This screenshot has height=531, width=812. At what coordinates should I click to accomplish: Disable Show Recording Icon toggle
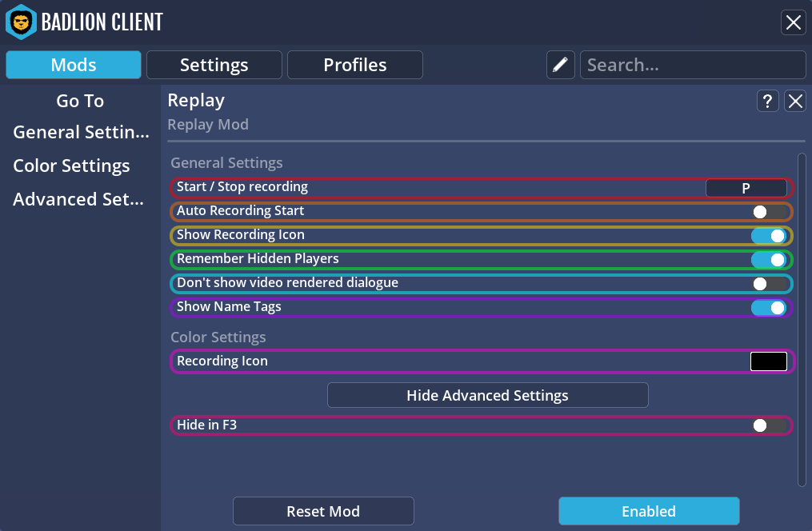tap(769, 235)
